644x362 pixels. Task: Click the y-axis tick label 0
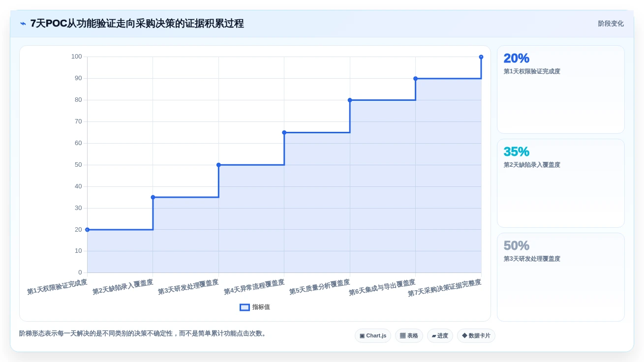point(80,272)
